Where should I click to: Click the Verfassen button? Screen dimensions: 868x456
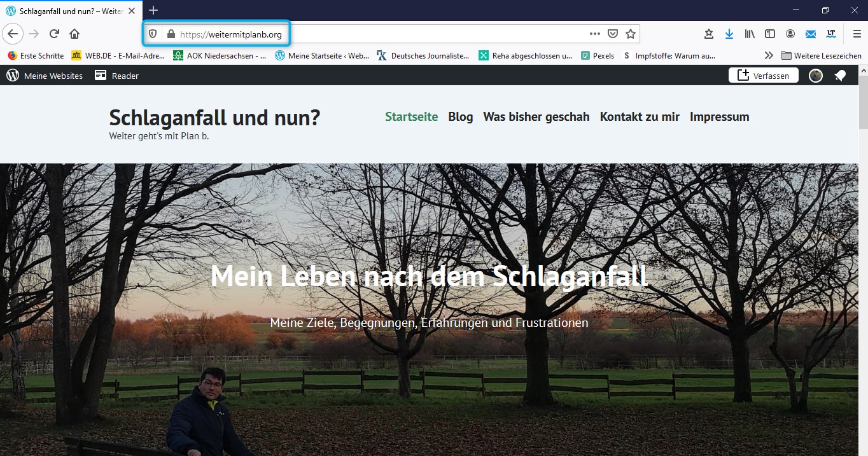[763, 76]
